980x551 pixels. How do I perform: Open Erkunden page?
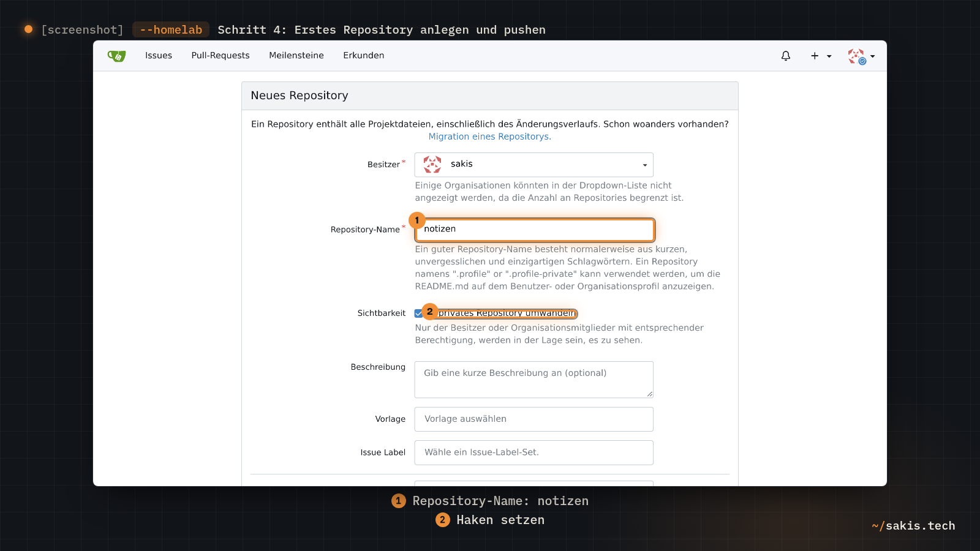(364, 55)
